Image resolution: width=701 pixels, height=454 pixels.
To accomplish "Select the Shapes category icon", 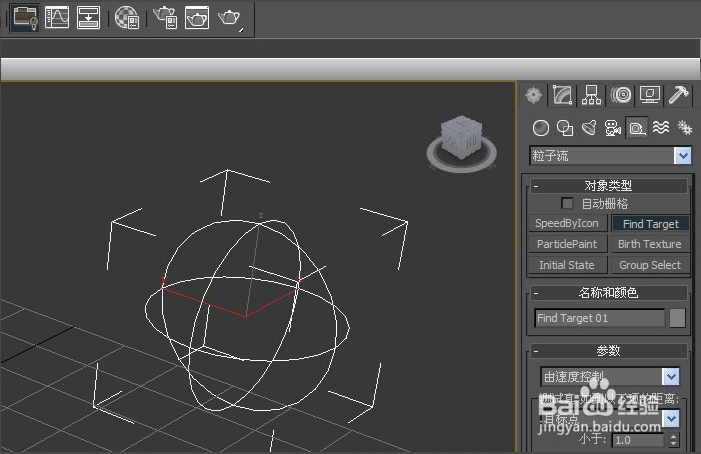I will (x=565, y=128).
